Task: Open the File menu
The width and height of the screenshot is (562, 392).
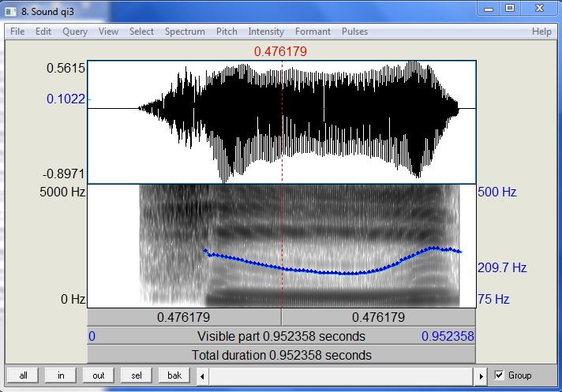Action: [x=17, y=32]
